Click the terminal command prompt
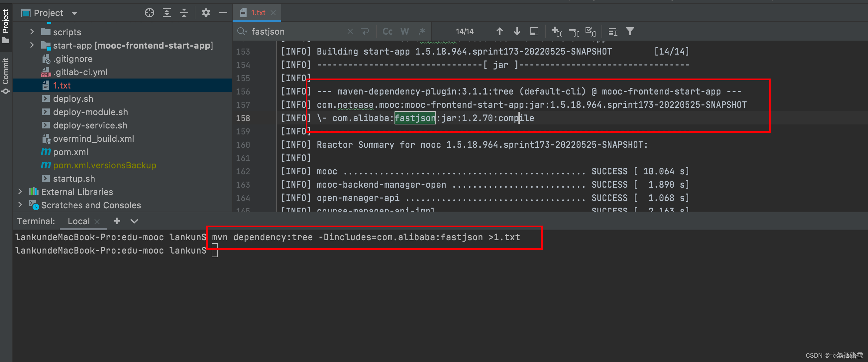This screenshot has height=362, width=868. [x=215, y=250]
